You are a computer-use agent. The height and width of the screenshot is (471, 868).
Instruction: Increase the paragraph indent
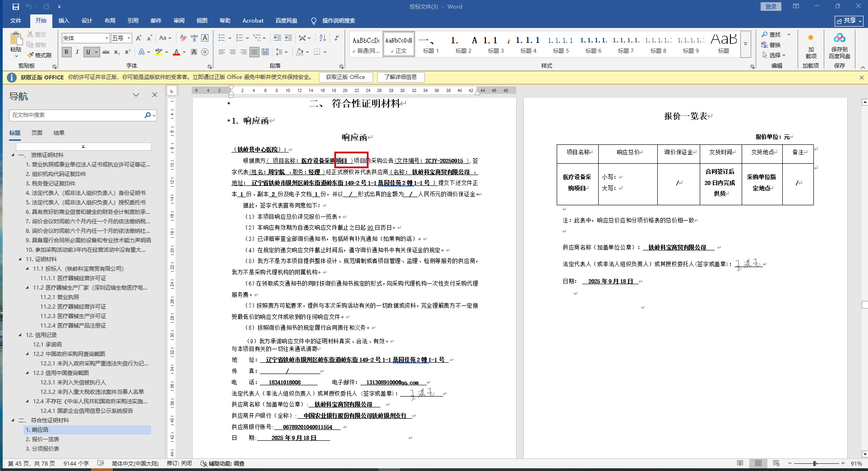[288, 38]
